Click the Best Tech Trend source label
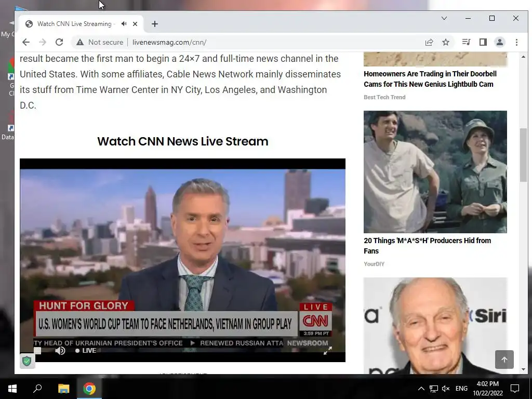 384,97
